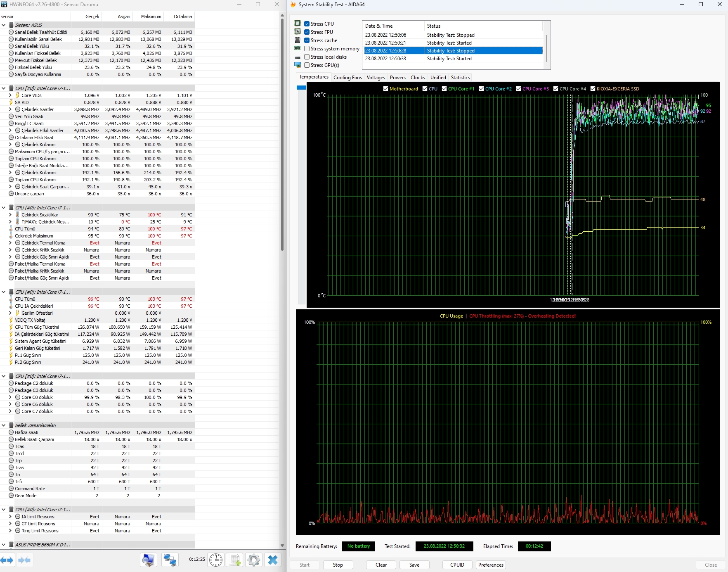The height and width of the screenshot is (572, 728).
Task: Open the HWiNFO summary monitor magnifier icon
Action: [x=148, y=560]
